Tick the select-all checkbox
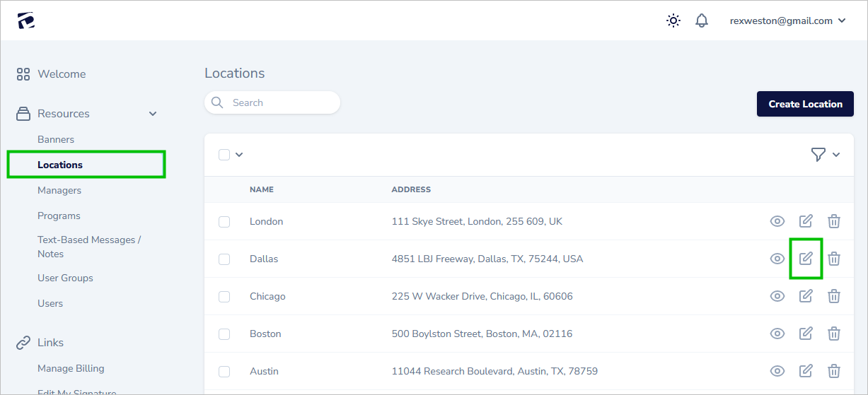Image resolution: width=868 pixels, height=395 pixels. coord(224,155)
